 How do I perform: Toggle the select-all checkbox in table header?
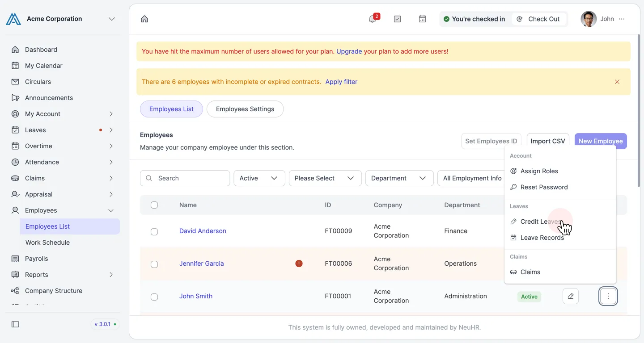point(154,205)
